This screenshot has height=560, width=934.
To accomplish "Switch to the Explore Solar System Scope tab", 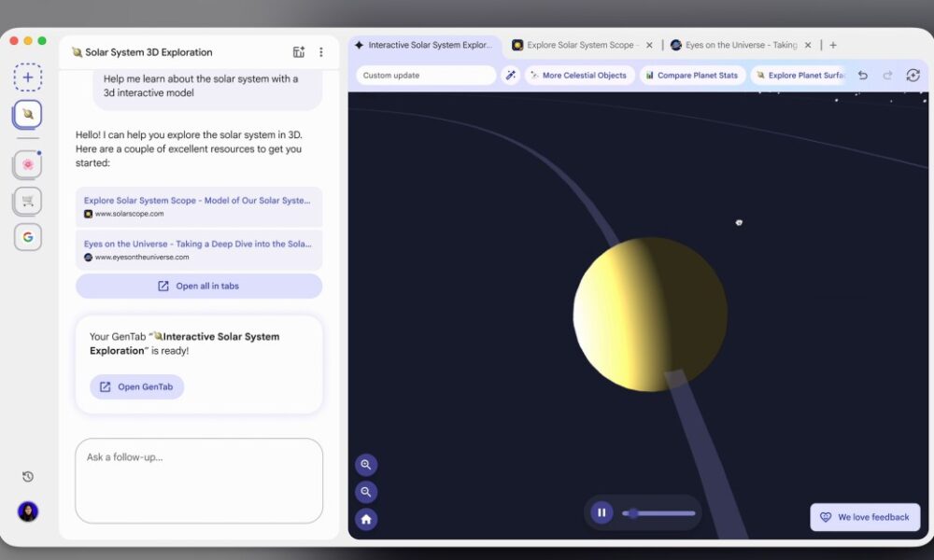I will [579, 44].
